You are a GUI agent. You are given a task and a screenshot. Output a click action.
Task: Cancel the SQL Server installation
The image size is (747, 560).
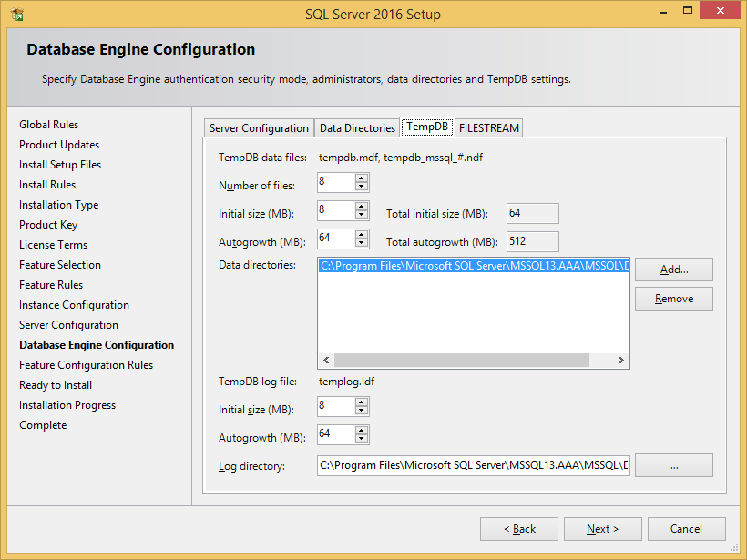point(686,529)
